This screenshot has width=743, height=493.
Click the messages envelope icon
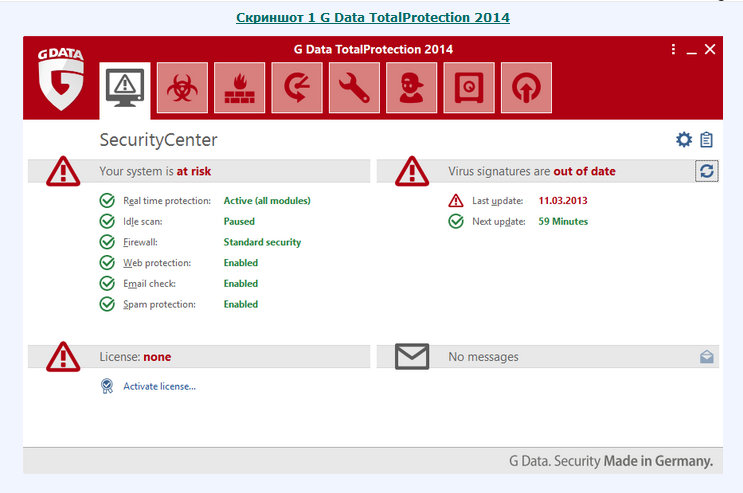pos(412,356)
